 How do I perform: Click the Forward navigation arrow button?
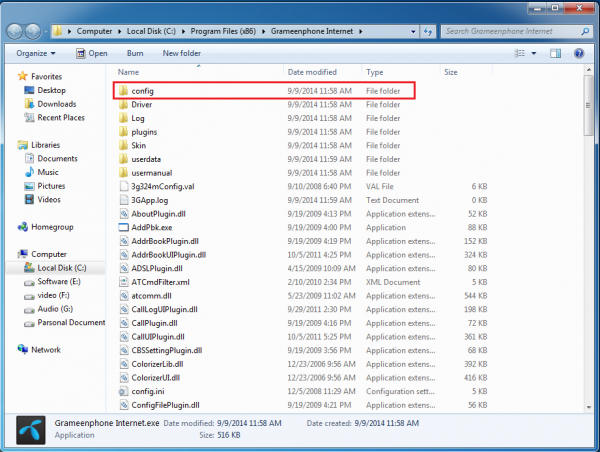(33, 31)
